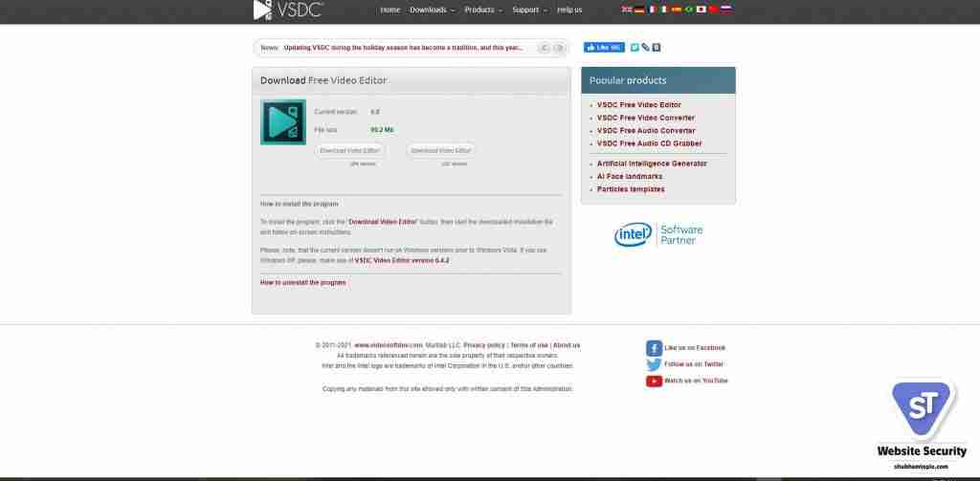The width and height of the screenshot is (980, 481).
Task: Expand the Downloads dropdown menu
Action: click(x=432, y=10)
